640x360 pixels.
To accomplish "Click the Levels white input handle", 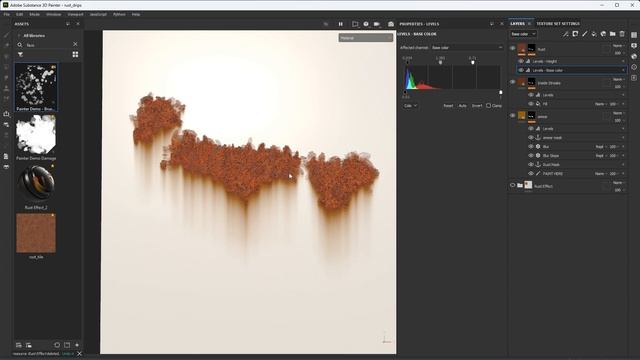I will pos(473,62).
